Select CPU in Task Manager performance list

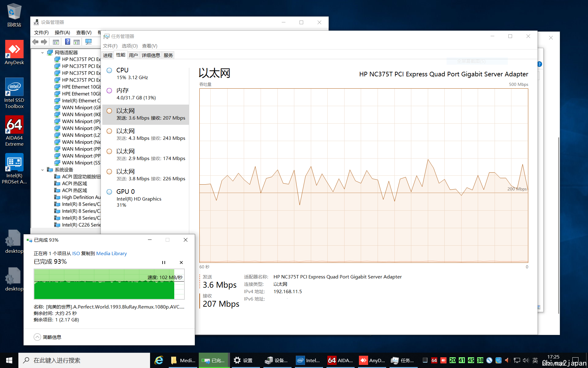click(146, 74)
